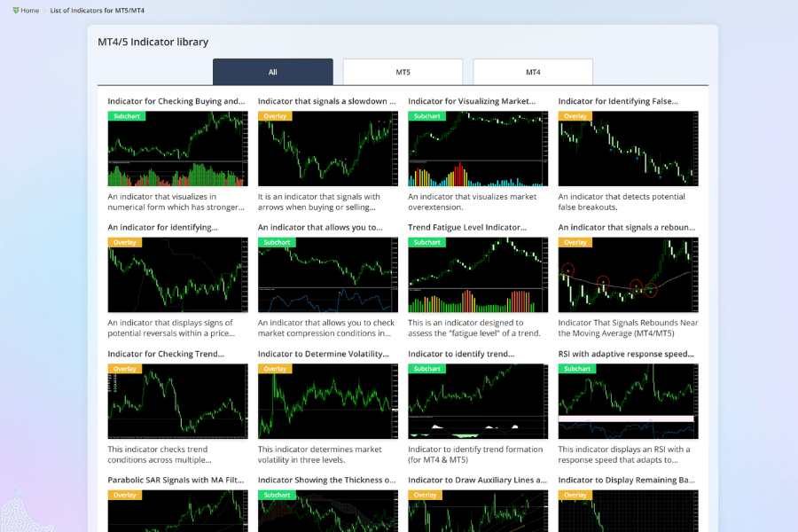This screenshot has width=798, height=532.
Task: Click 'An indicator that detects potential false breakouts' text
Action: (x=622, y=202)
